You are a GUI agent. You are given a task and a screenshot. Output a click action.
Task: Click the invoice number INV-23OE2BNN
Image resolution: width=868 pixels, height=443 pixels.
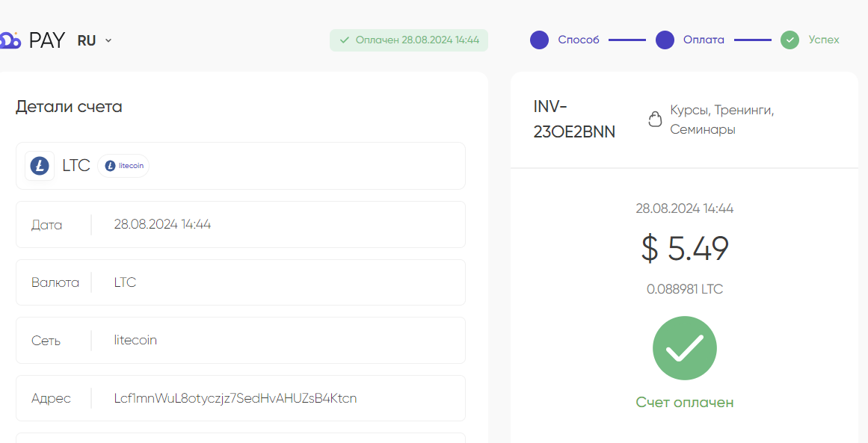(574, 119)
